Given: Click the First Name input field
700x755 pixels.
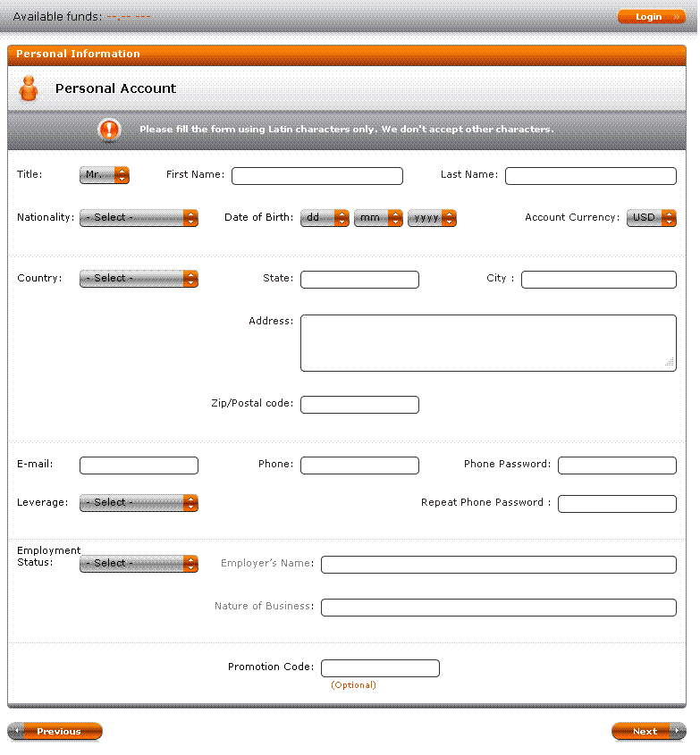Looking at the screenshot, I should pos(316,176).
